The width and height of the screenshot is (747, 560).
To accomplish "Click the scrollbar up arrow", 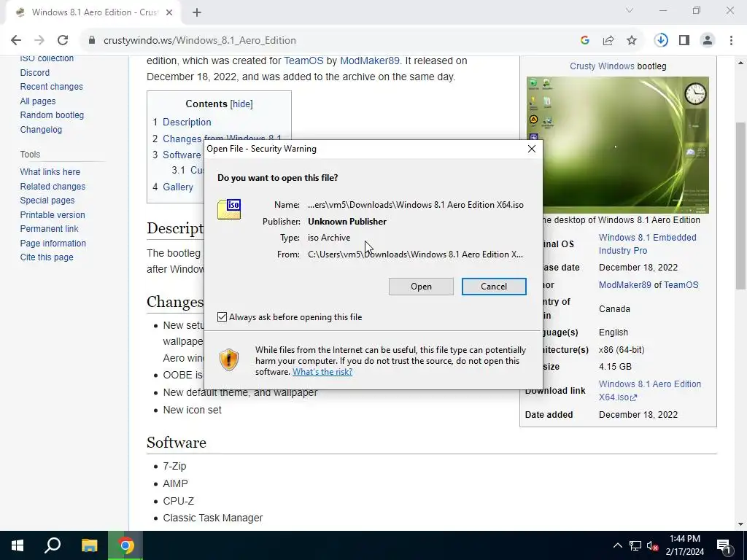I will 740,63.
